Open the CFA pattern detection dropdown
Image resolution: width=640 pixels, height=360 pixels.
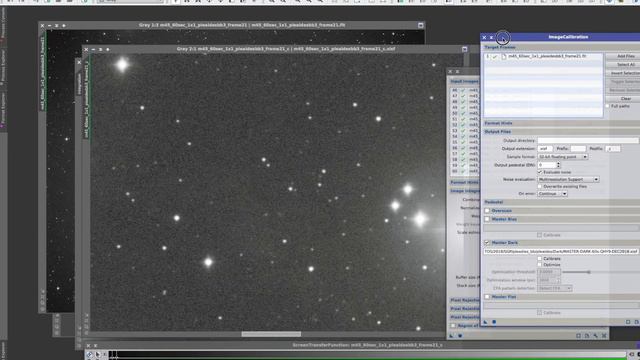pos(555,289)
